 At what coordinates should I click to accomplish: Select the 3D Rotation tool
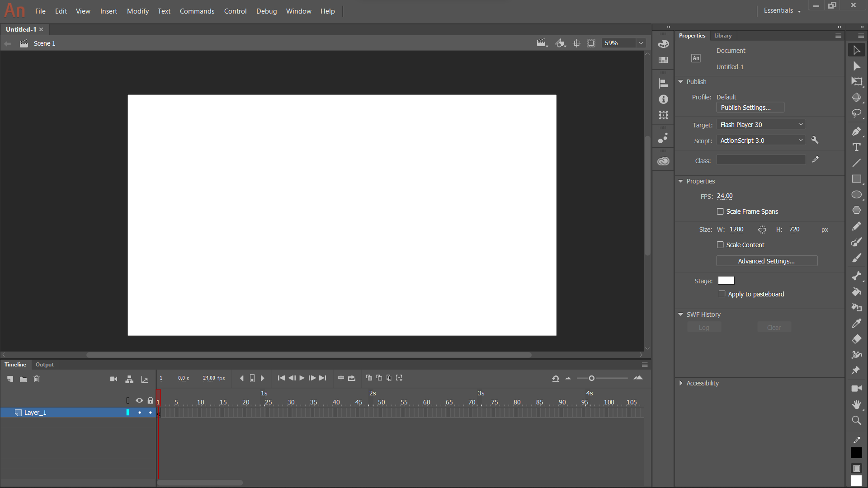click(856, 98)
